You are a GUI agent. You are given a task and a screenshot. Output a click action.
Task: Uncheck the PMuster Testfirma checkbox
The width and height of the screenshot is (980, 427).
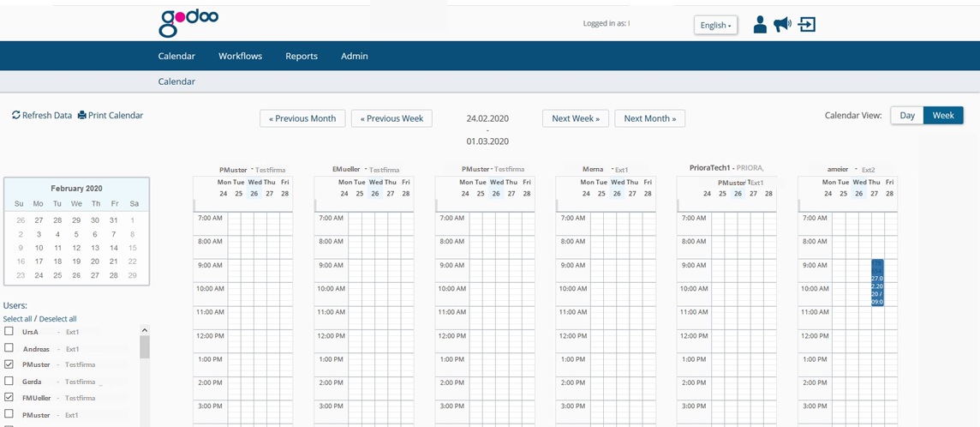pos(9,364)
